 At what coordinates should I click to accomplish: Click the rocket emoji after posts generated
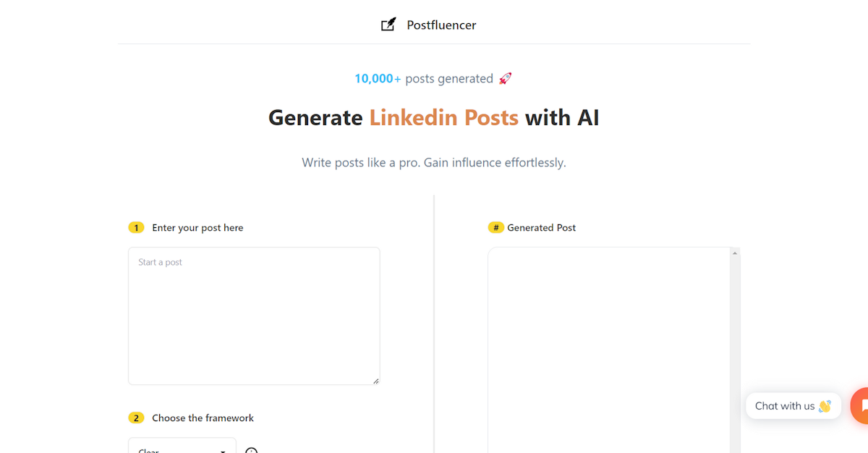pos(505,78)
